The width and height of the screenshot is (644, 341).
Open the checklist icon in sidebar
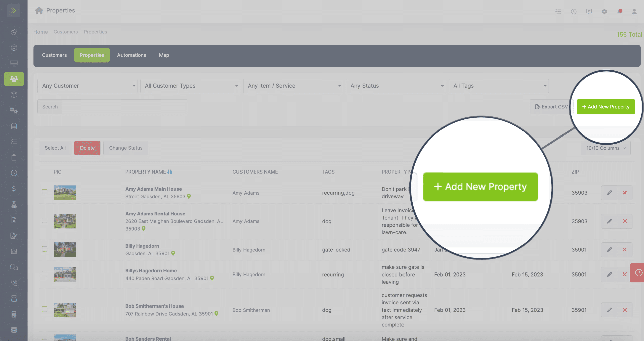pos(14,142)
